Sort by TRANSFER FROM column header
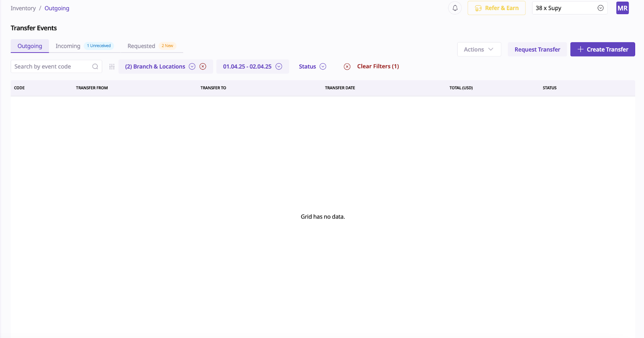This screenshot has height=338, width=644. point(92,88)
